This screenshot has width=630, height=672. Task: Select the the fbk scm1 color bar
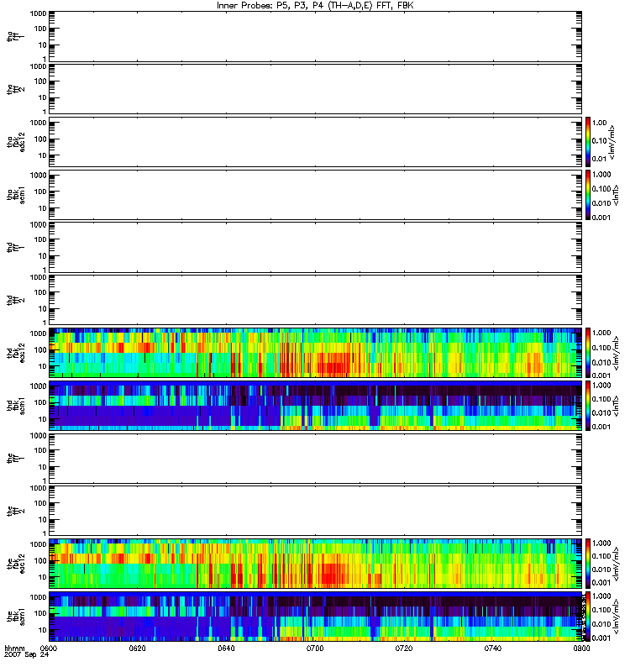[588, 617]
